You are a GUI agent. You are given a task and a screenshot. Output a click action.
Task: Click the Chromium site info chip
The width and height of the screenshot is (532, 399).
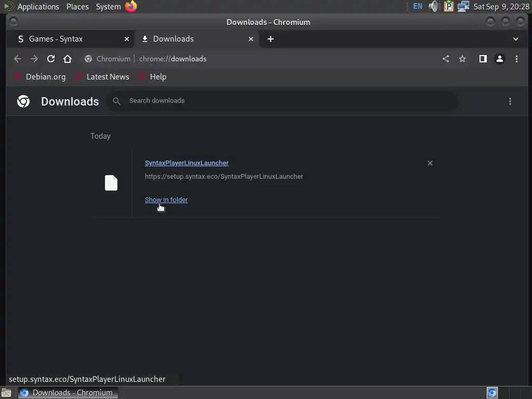coord(108,59)
